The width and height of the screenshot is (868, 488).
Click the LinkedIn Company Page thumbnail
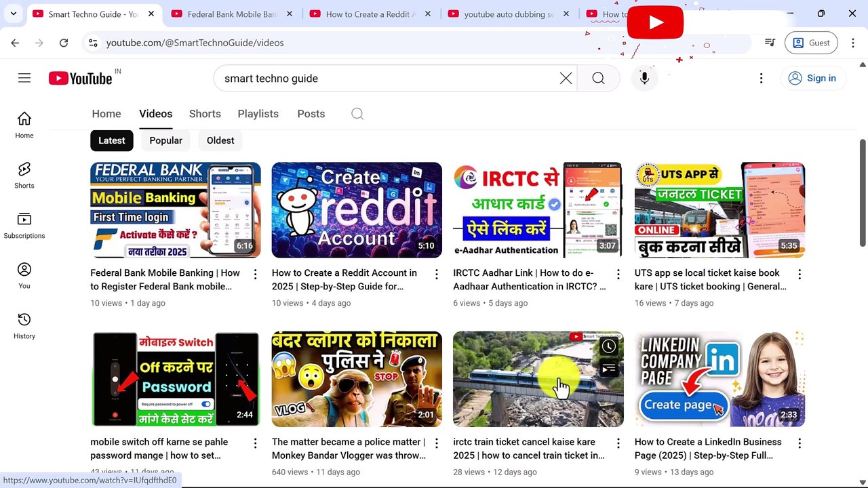719,379
